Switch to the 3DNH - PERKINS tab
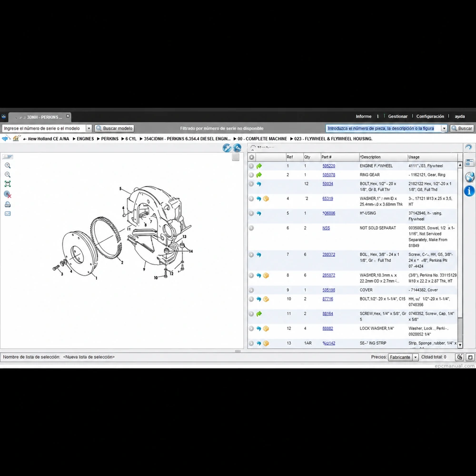Viewport: 476px width, 476px height. pos(40,117)
